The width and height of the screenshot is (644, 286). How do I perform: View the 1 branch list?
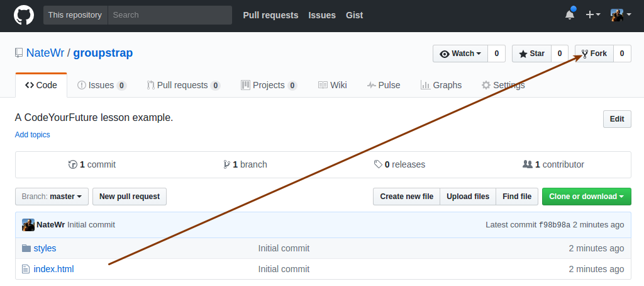click(245, 164)
